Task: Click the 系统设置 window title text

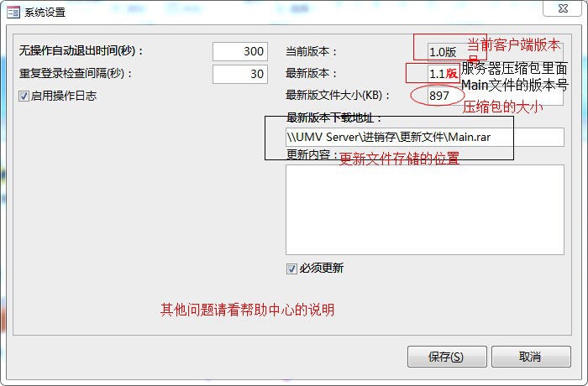Action: pos(45,13)
